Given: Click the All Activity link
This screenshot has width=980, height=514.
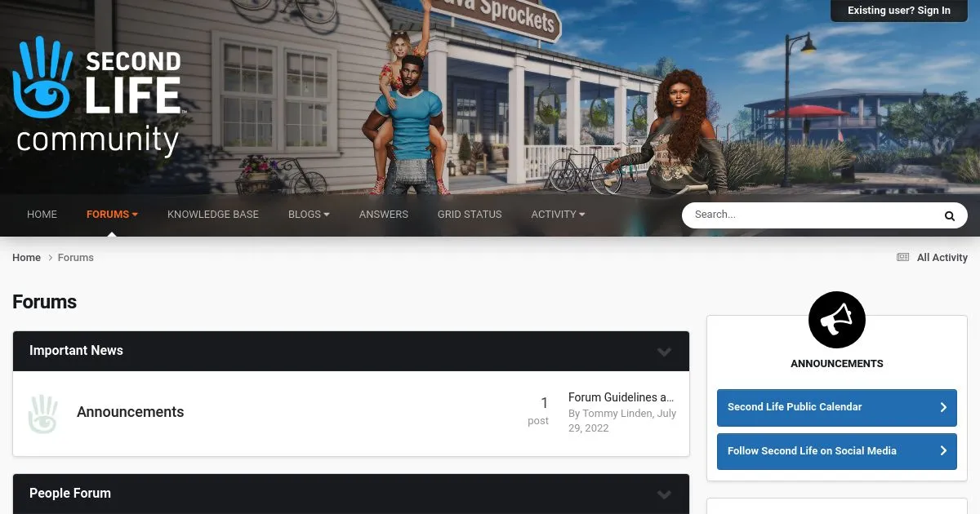Looking at the screenshot, I should [x=942, y=258].
